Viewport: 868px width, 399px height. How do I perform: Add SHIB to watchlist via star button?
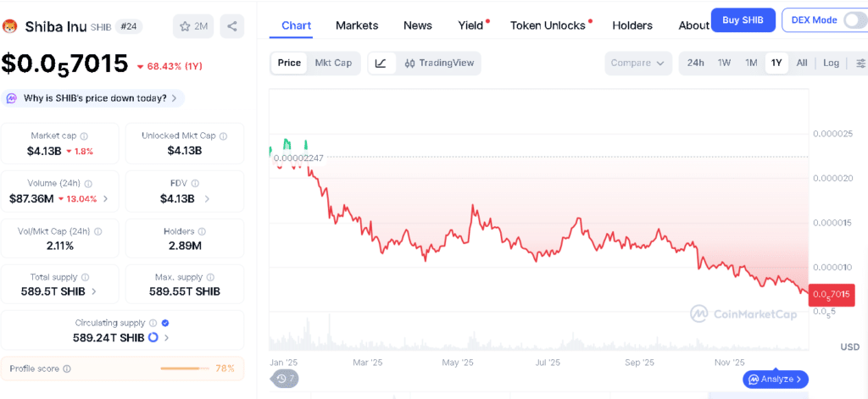coord(193,26)
